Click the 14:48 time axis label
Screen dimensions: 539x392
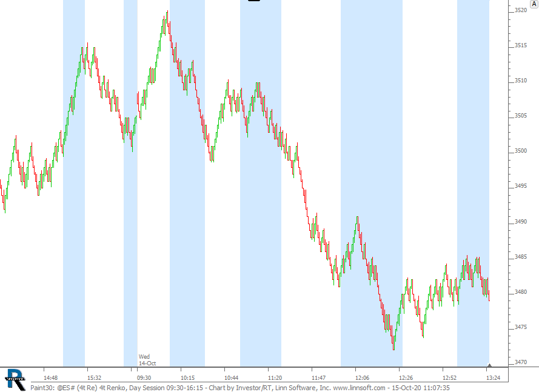[50, 378]
